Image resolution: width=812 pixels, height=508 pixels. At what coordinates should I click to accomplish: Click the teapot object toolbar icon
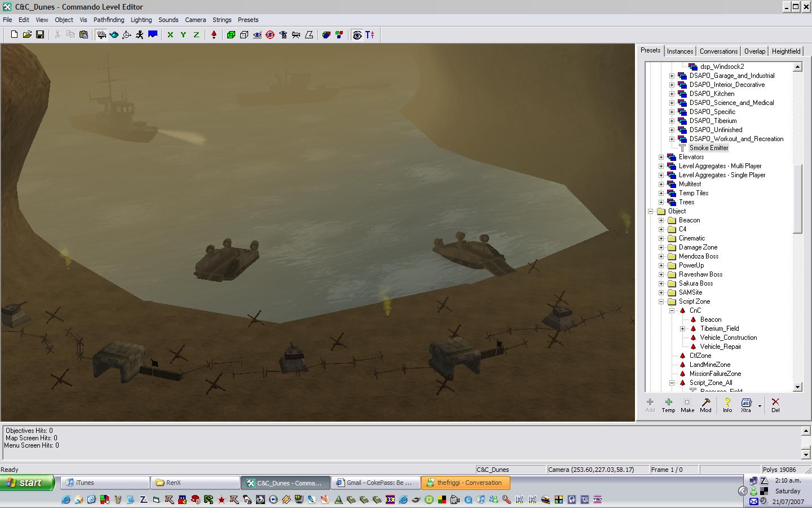pyautogui.click(x=114, y=35)
